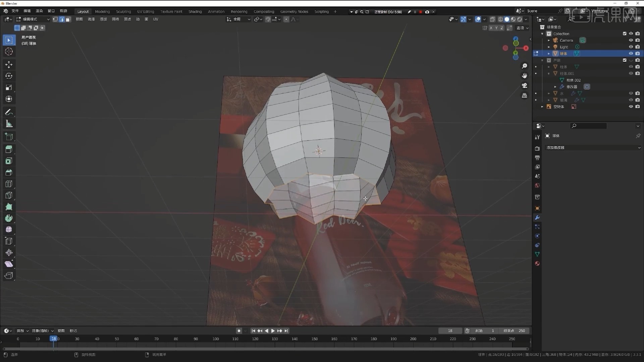Image resolution: width=644 pixels, height=362 pixels.
Task: Select the Edge Slide tool
Action: pos(9,241)
